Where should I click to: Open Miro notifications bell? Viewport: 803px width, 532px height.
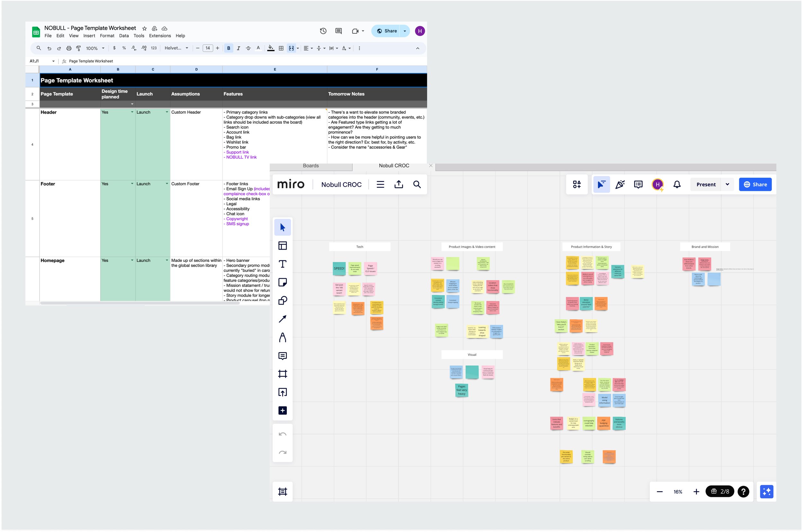pos(677,184)
